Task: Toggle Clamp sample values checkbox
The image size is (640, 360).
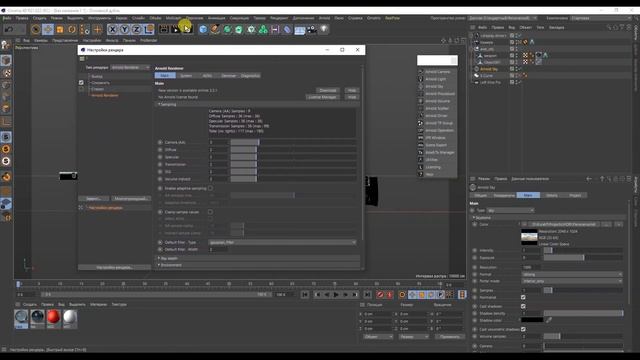Action: pyautogui.click(x=210, y=212)
